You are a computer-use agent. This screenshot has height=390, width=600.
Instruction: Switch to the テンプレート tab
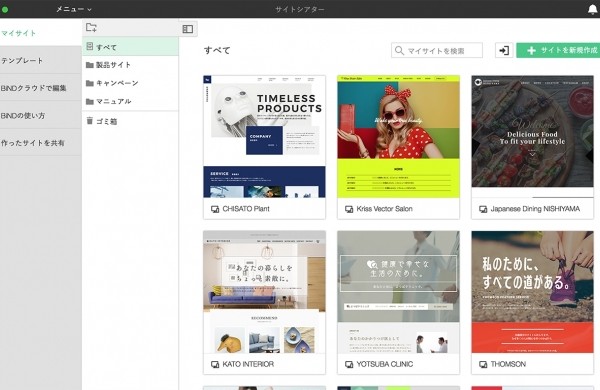click(x=41, y=60)
